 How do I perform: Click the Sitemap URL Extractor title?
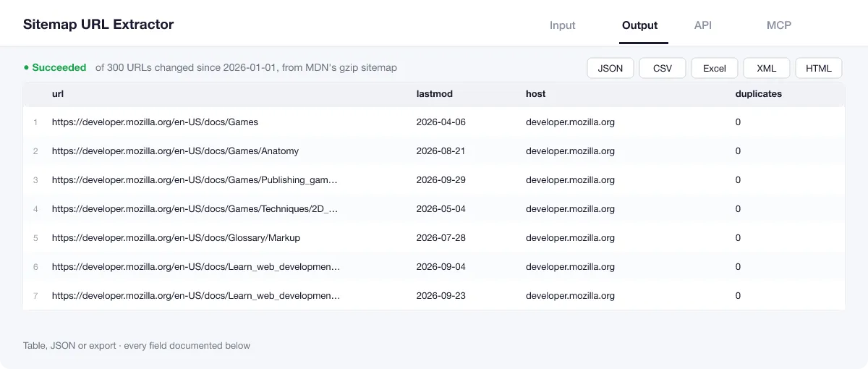pyautogui.click(x=98, y=25)
